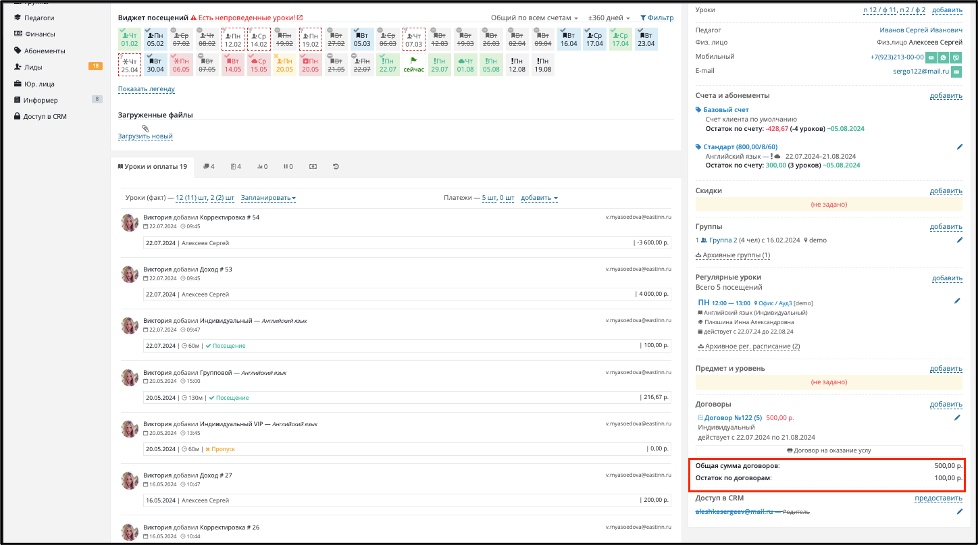The image size is (979, 545).
Task: Click the green flag сейчас marker in the widget
Action: click(x=413, y=64)
